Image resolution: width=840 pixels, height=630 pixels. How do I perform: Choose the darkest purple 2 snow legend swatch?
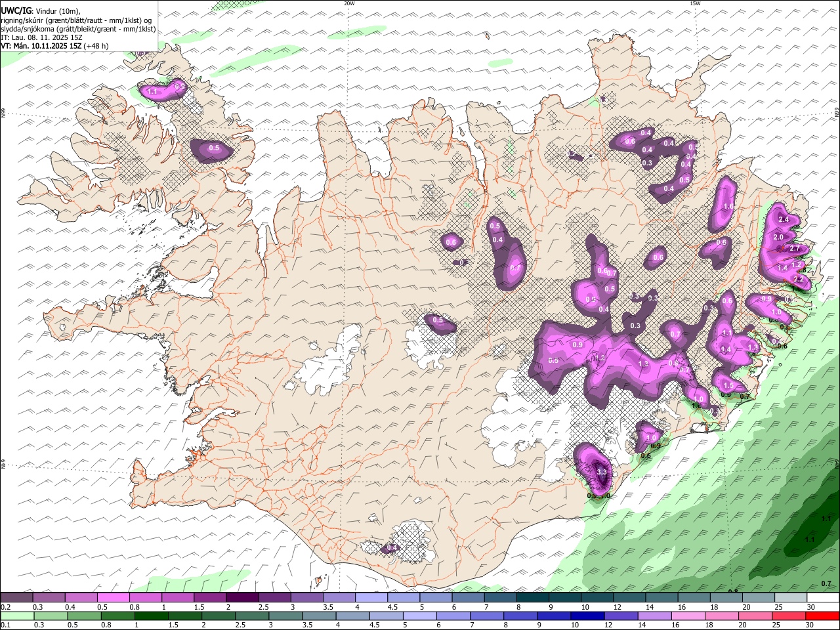[x=241, y=598]
